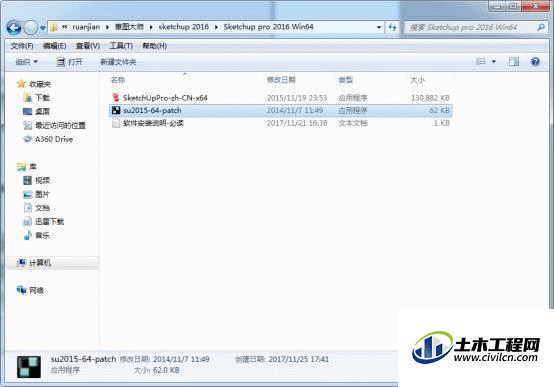Viewport: 554px width, 387px height.
Task: Click the 软件安装说明-必读 document icon
Action: tap(116, 123)
